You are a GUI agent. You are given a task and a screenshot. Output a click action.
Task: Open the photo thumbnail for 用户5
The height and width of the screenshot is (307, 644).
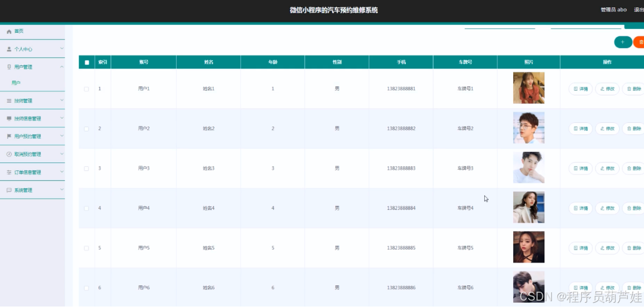point(529,247)
